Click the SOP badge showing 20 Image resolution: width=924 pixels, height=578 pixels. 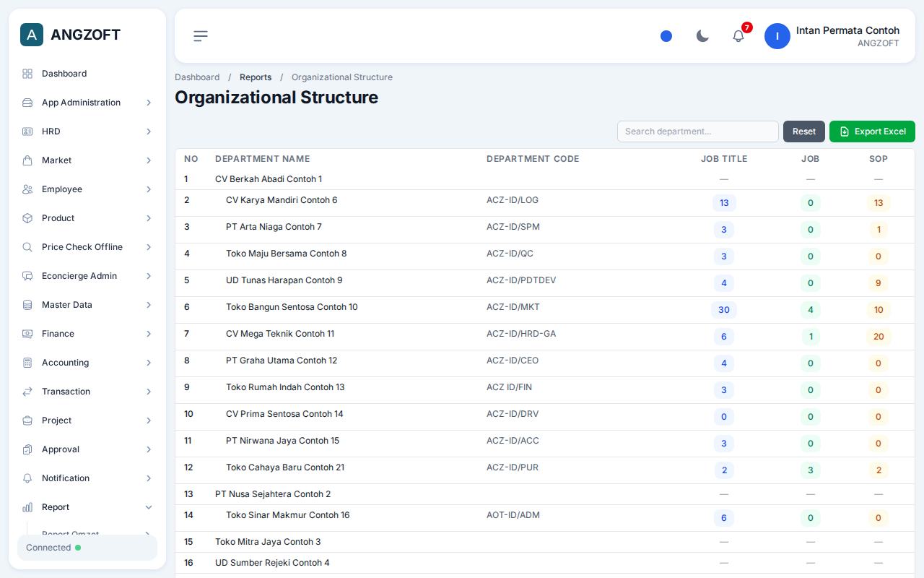[879, 337]
